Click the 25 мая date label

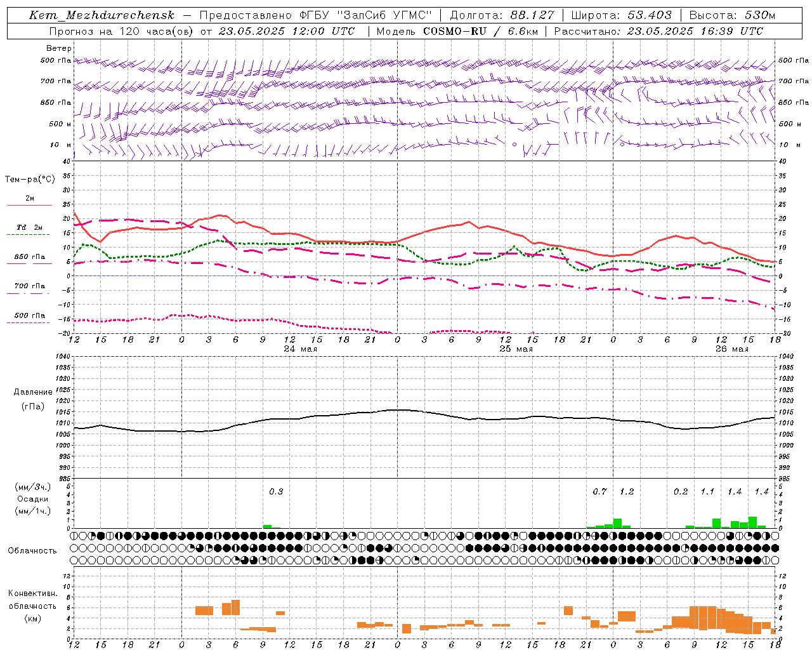[516, 349]
